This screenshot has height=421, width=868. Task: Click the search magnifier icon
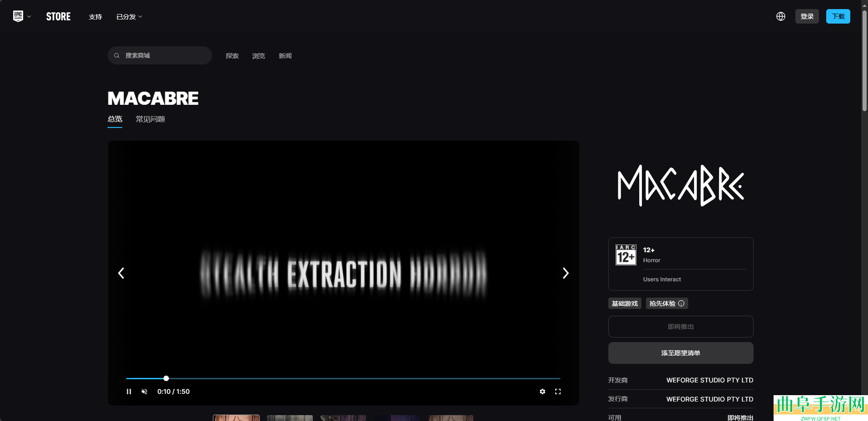point(117,55)
